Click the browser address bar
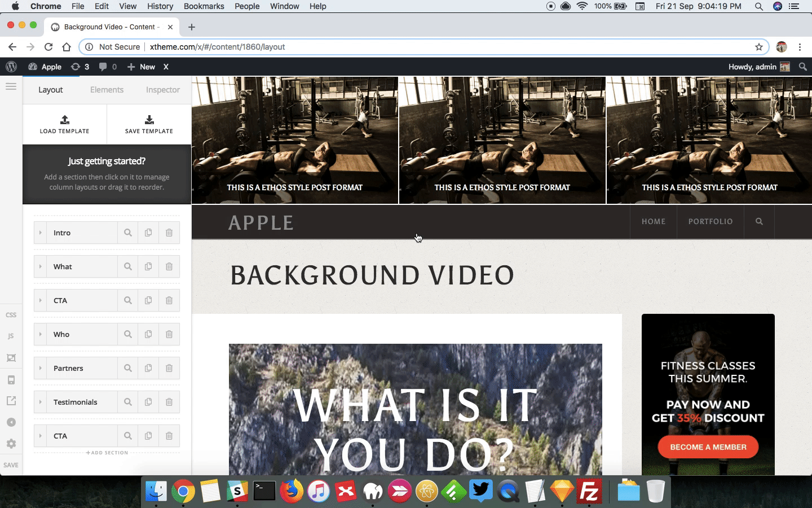812x508 pixels. point(423,47)
